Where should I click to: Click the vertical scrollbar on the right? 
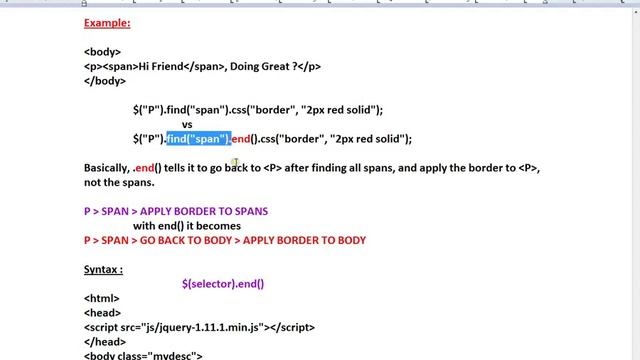coord(636,184)
